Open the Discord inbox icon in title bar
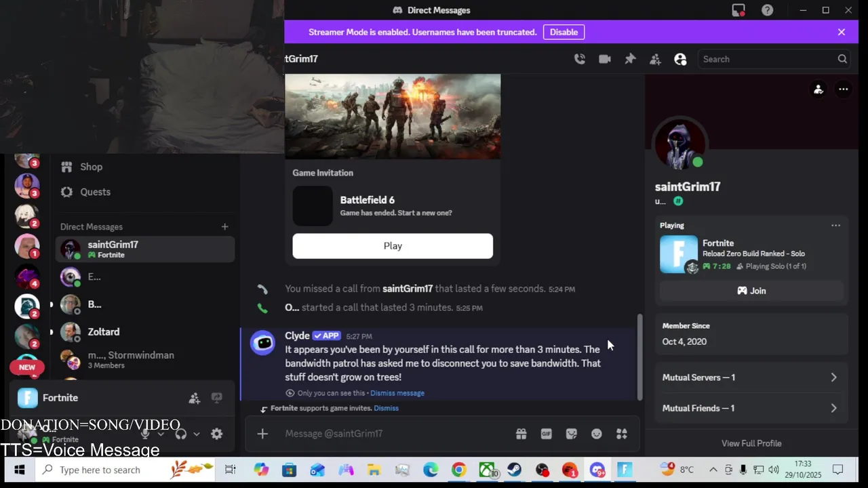 [x=738, y=10]
